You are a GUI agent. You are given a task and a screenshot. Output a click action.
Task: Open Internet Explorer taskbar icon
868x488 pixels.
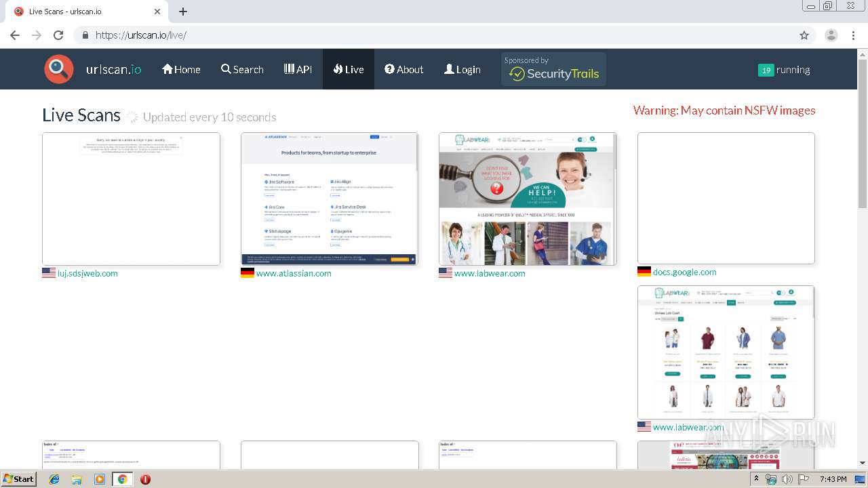[54, 479]
